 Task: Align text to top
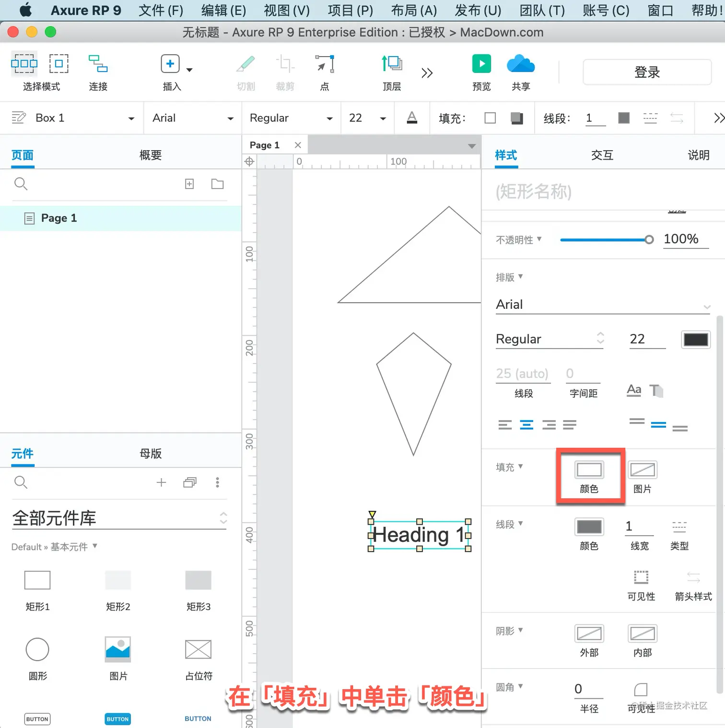(637, 422)
